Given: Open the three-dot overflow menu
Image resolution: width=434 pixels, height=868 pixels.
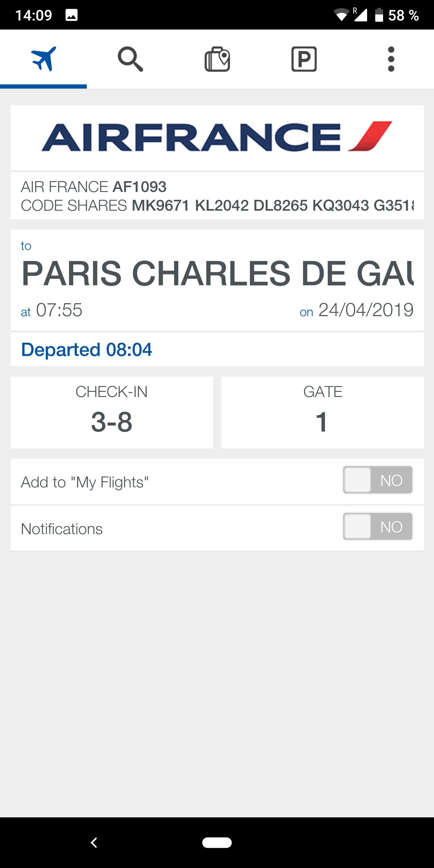Looking at the screenshot, I should [391, 59].
